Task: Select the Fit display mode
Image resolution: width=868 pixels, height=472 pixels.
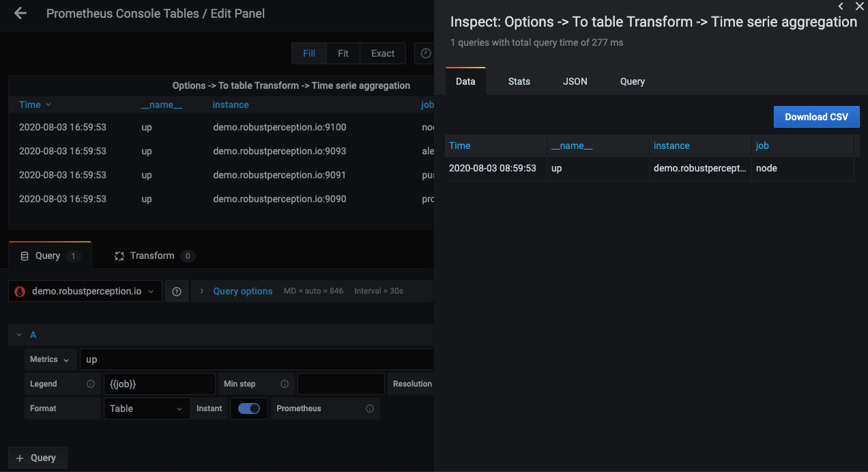Action: (343, 53)
